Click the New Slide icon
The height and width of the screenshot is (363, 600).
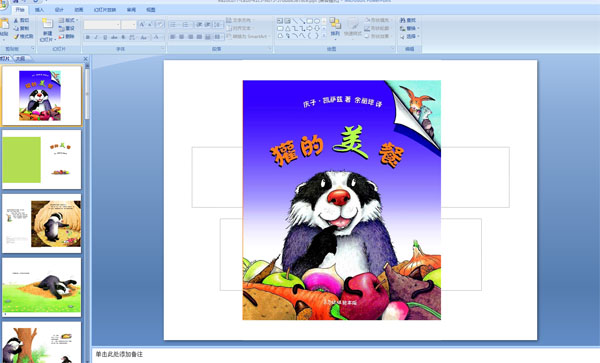(47, 24)
